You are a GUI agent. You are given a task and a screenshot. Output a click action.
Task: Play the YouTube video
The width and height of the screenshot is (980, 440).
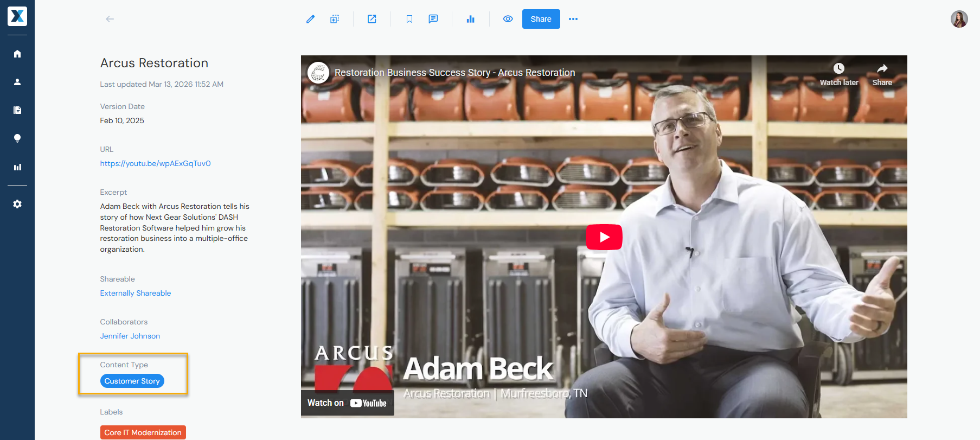(x=604, y=237)
